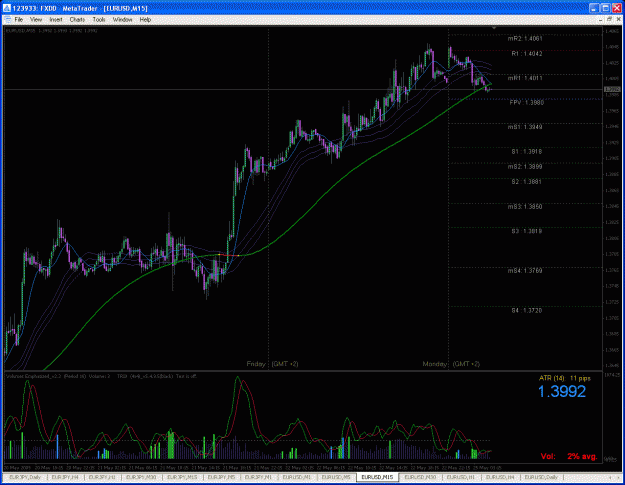Click the S2 : 1.3881 pivot label
The width and height of the screenshot is (625, 485).
click(527, 182)
